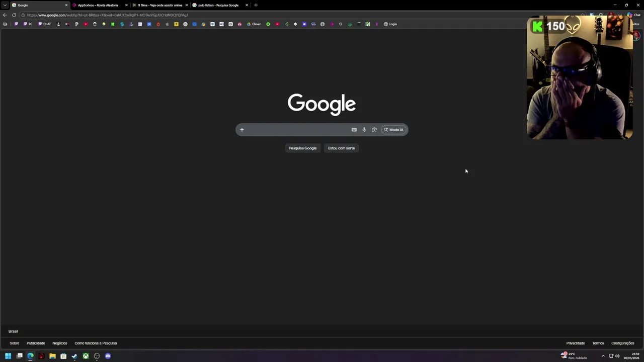Viewport: 644px width, 362px height.
Task: Click the Estou com sorte button
Action: pos(341,148)
